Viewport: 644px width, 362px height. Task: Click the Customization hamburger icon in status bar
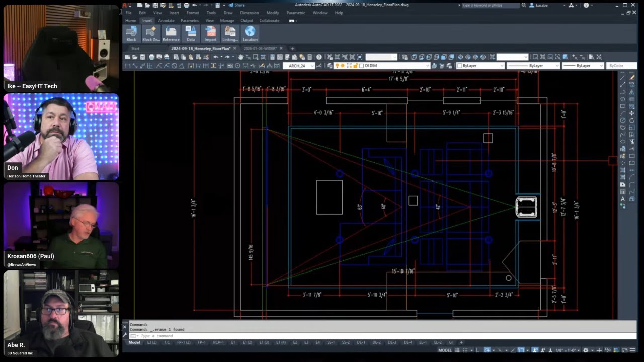(633, 350)
